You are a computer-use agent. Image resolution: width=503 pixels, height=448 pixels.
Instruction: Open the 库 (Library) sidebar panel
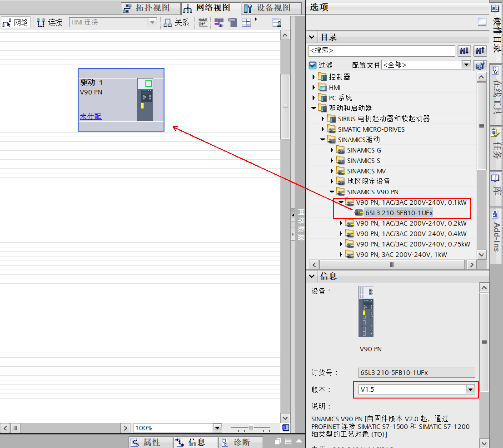tap(496, 188)
